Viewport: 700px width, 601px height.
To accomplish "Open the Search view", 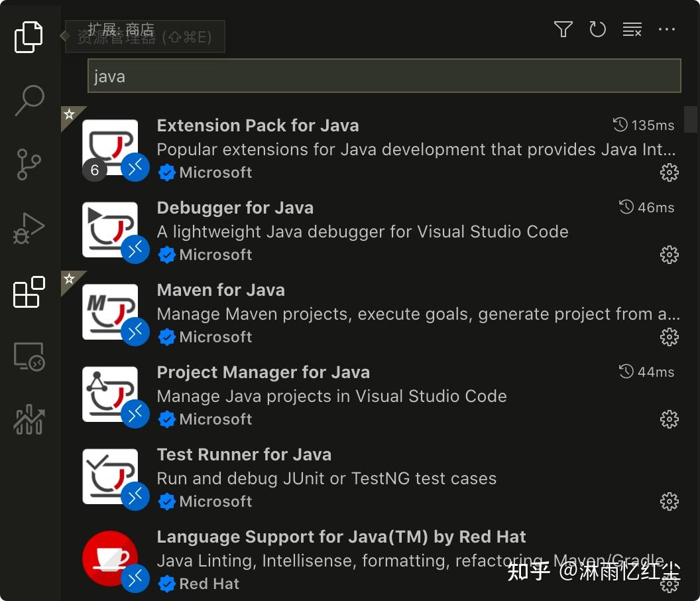I will (x=29, y=100).
